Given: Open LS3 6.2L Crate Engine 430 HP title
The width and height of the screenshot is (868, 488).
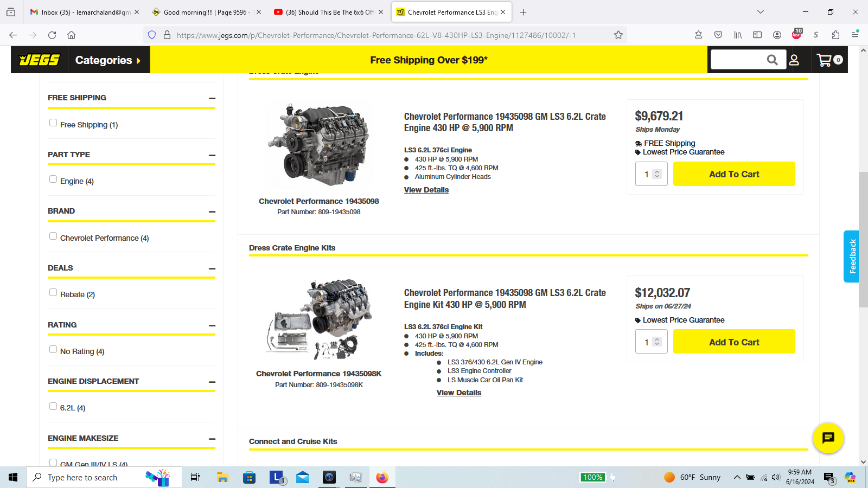Looking at the screenshot, I should [x=505, y=122].
